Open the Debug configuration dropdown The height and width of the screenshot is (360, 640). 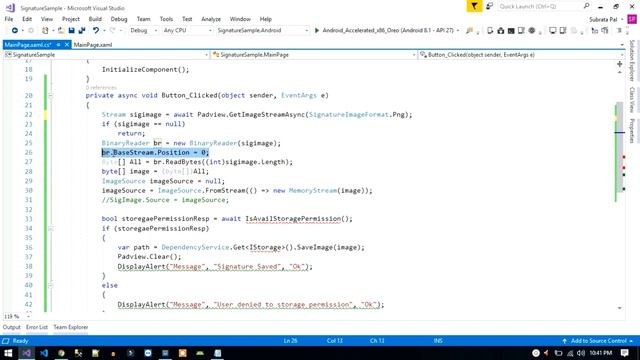(143, 31)
